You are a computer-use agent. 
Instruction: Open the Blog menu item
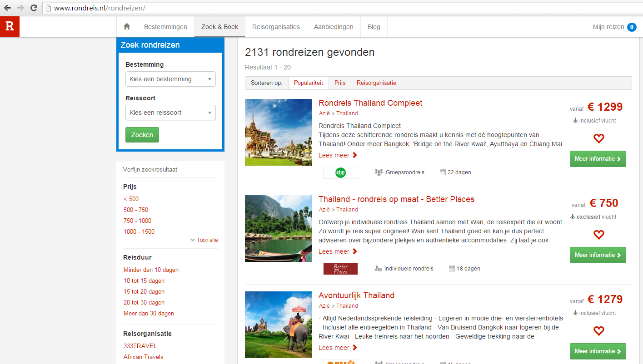tap(374, 27)
